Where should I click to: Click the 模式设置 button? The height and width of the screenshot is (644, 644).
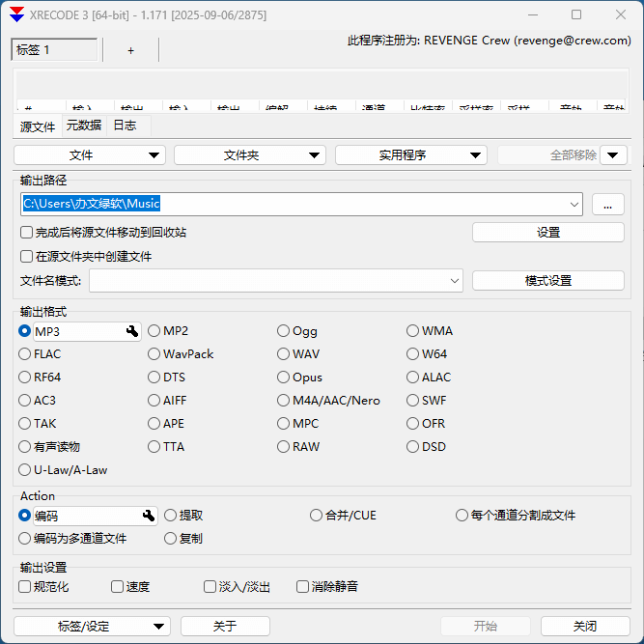click(547, 281)
